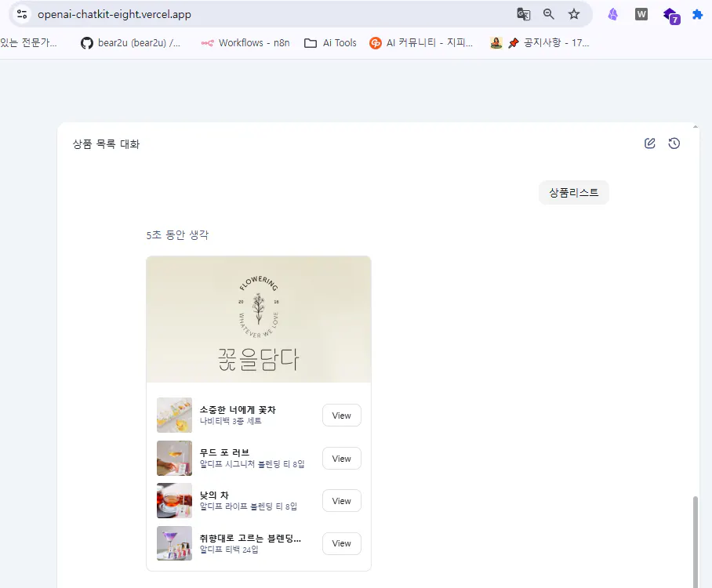Open chat history with the clock icon

pos(674,143)
